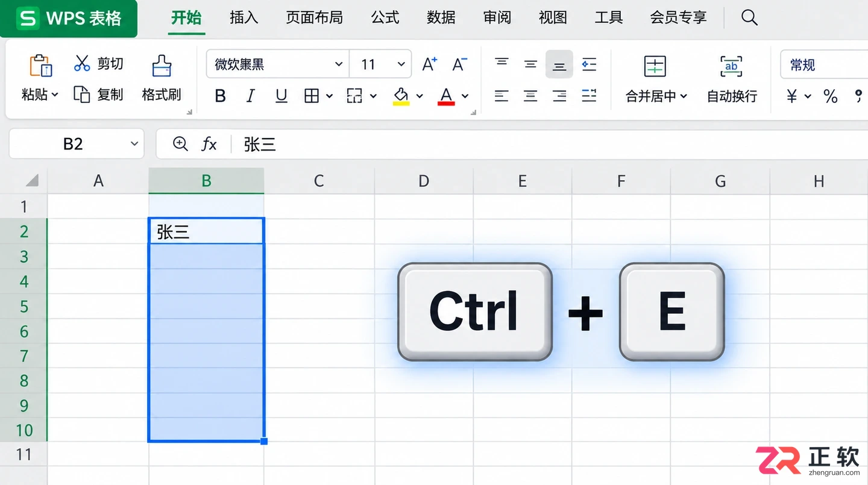The image size is (868, 485).
Task: Switch to the 公式 tab
Action: tap(385, 17)
